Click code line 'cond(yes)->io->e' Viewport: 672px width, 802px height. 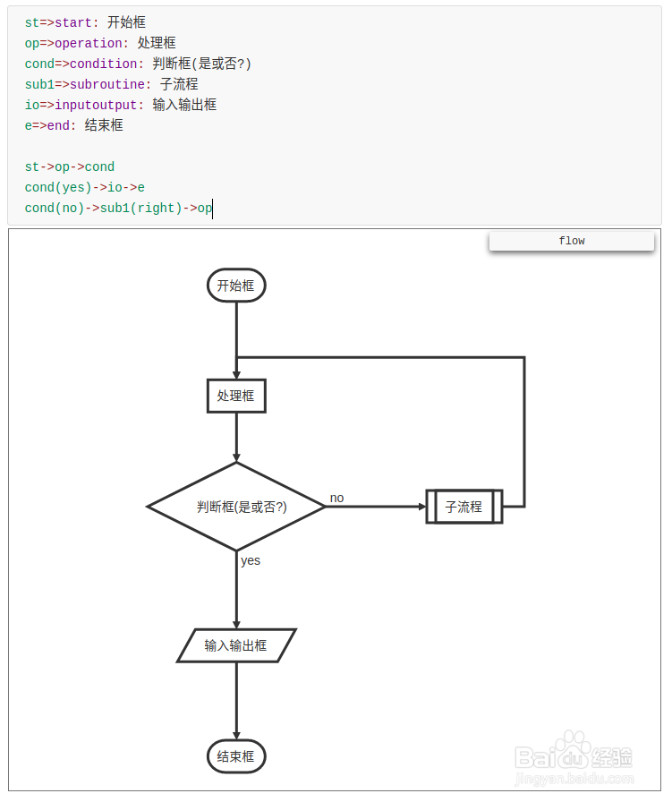[85, 187]
